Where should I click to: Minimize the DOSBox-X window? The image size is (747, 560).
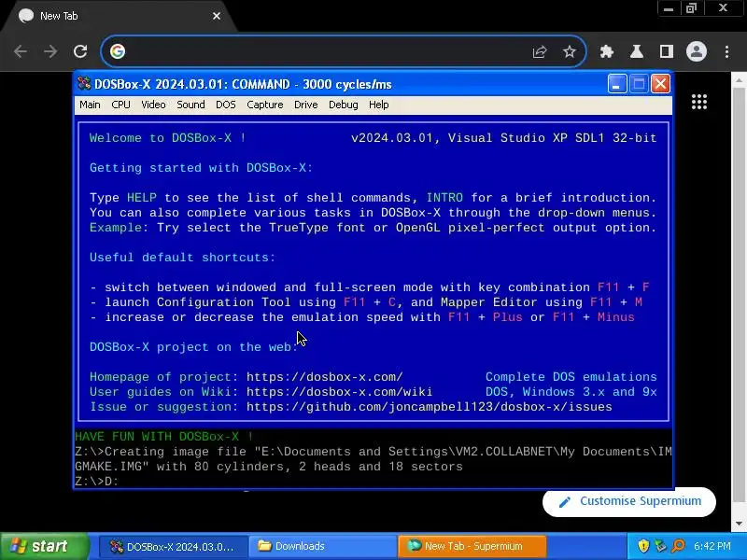tap(616, 84)
